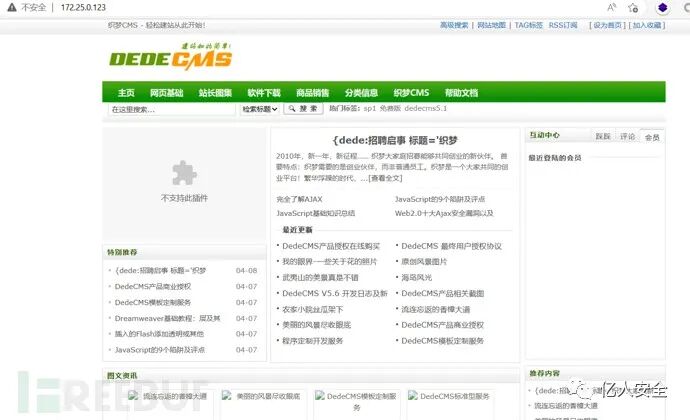Screen dimensions: 690x420
Task: Open the 软件下载 nav item
Action: 264,93
